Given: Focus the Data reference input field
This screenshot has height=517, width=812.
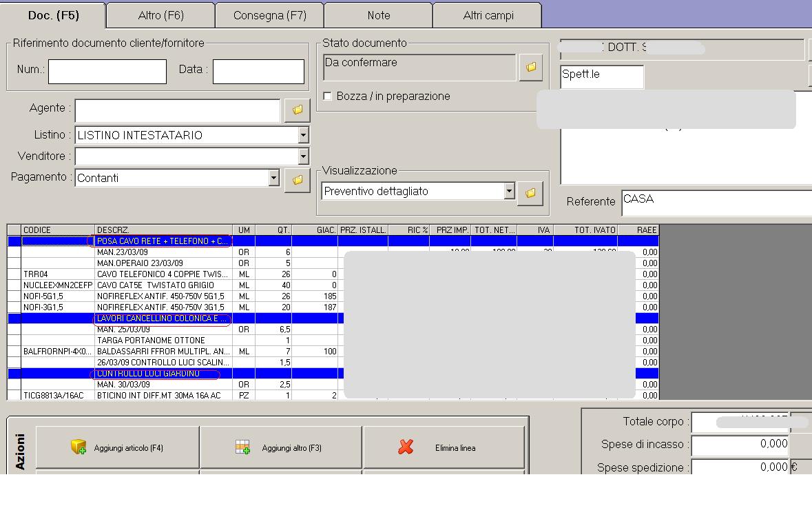Looking at the screenshot, I should pos(258,72).
